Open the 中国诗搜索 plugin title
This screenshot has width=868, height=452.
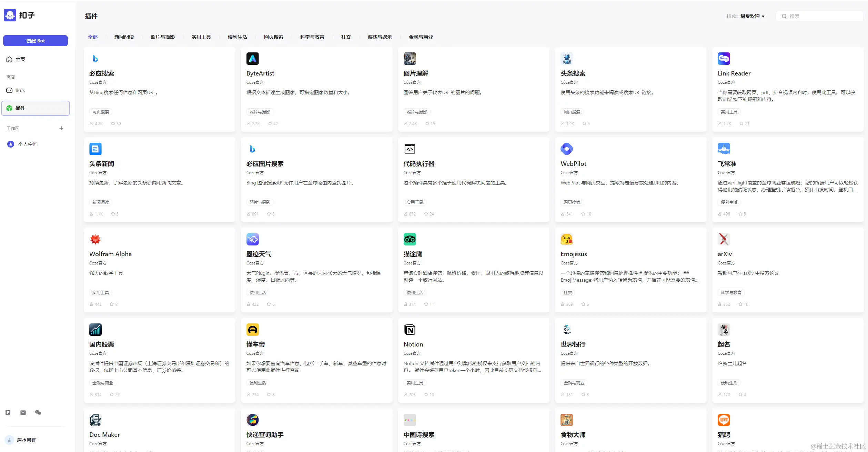click(419, 435)
